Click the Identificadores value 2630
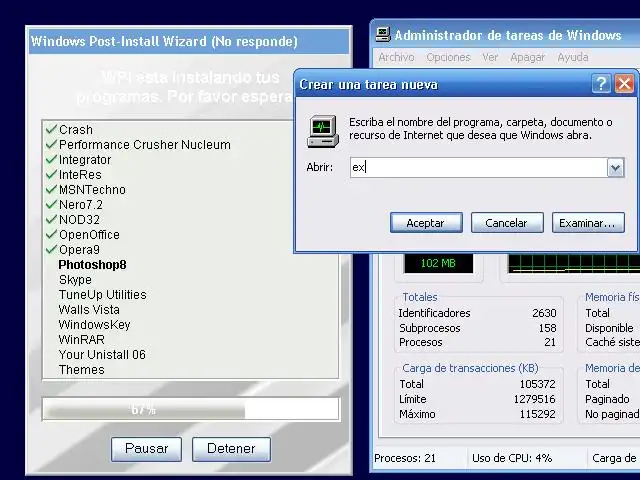Screen dimensions: 640x480 544,313
